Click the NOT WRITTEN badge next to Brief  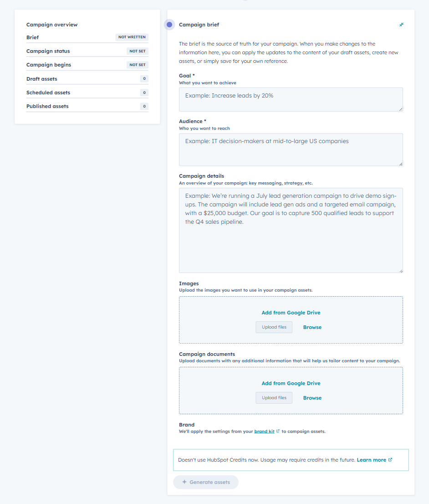coord(132,37)
